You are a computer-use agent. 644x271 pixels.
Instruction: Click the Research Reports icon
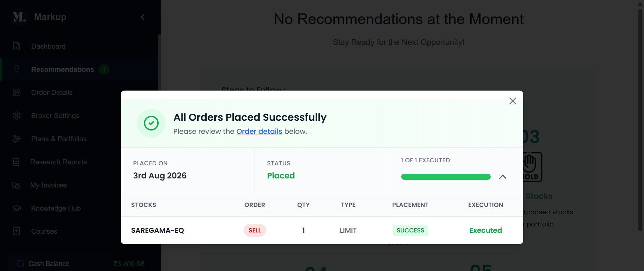tap(16, 162)
